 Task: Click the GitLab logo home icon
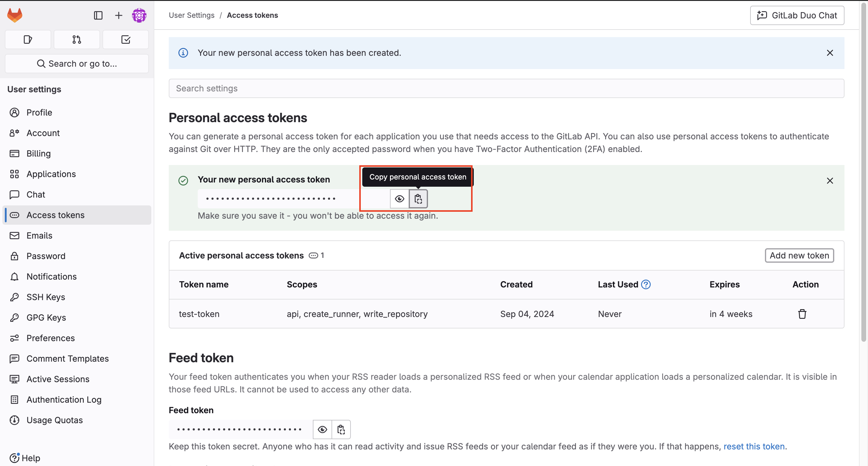click(x=15, y=15)
